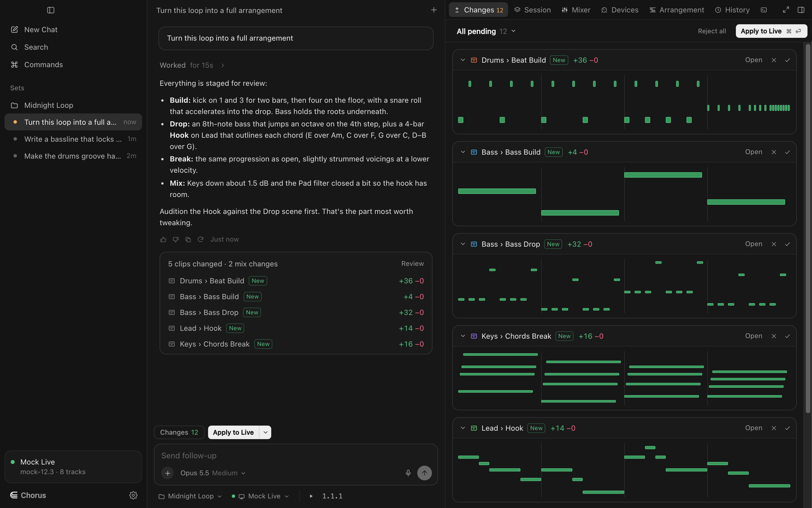Click Reject all changes
The height and width of the screenshot is (508, 812).
coord(712,31)
